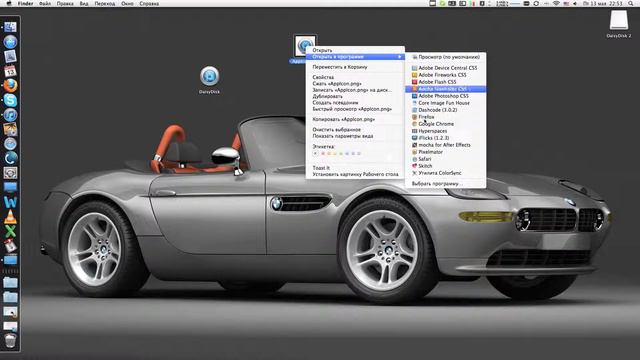Clear the label with the x swatch
Image resolution: width=640 pixels, height=360 pixels.
[x=315, y=153]
